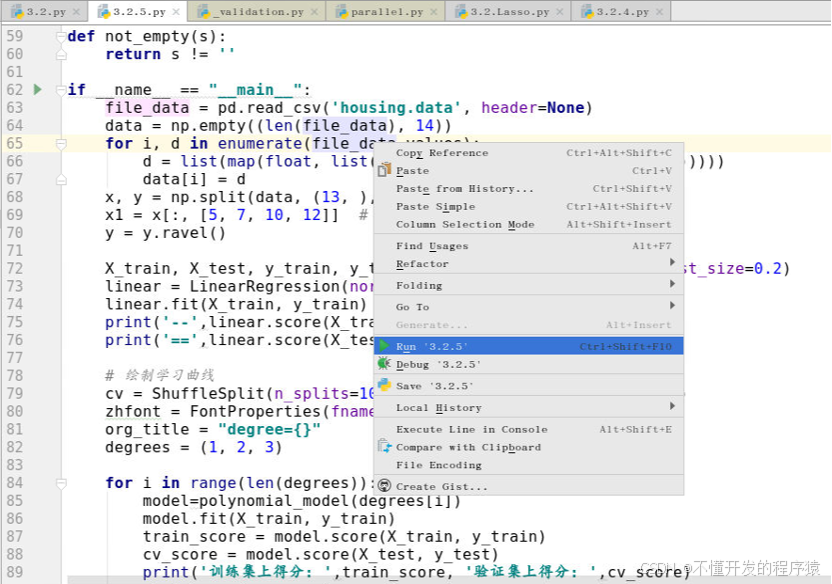
Task: Open the 3.2.4.py tab
Action: point(622,11)
